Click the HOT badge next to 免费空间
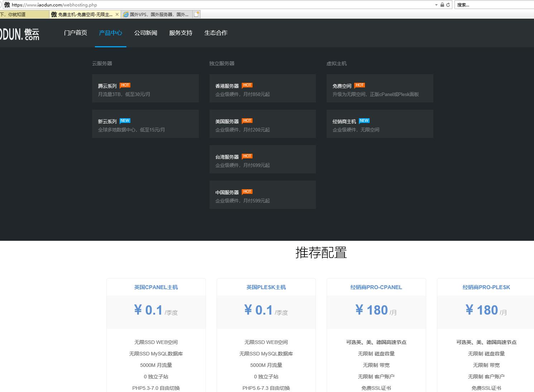Screen dimensions: 534x392 point(359,85)
